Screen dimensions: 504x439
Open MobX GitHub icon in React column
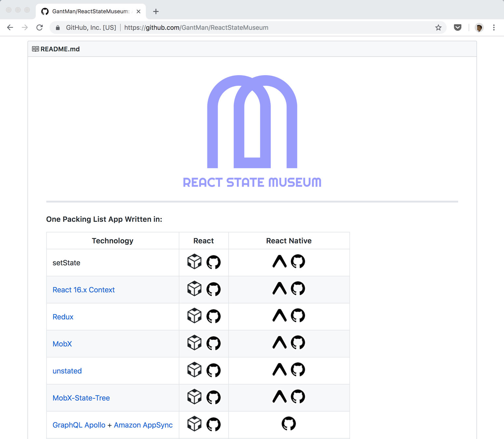point(213,343)
